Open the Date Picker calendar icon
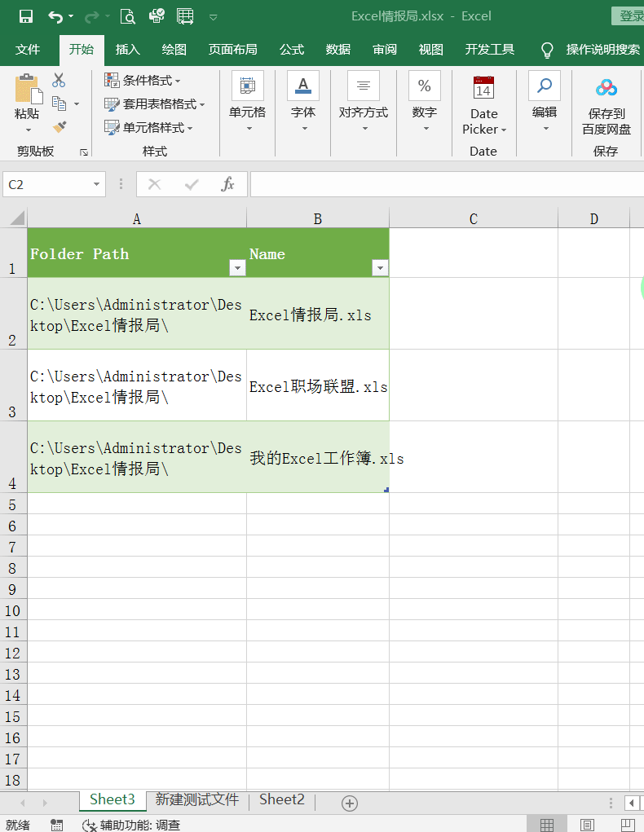 pos(483,87)
